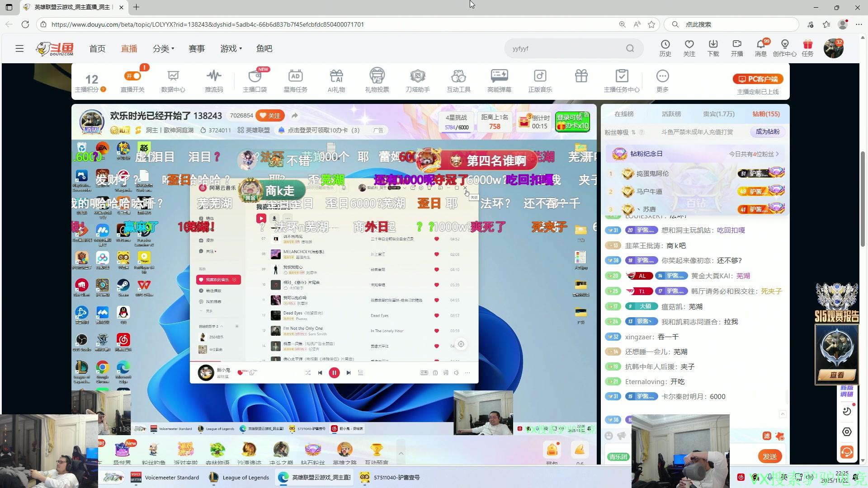Open 高能弹幕 from the streamer toolbar
The image size is (868, 488).
coord(499,80)
